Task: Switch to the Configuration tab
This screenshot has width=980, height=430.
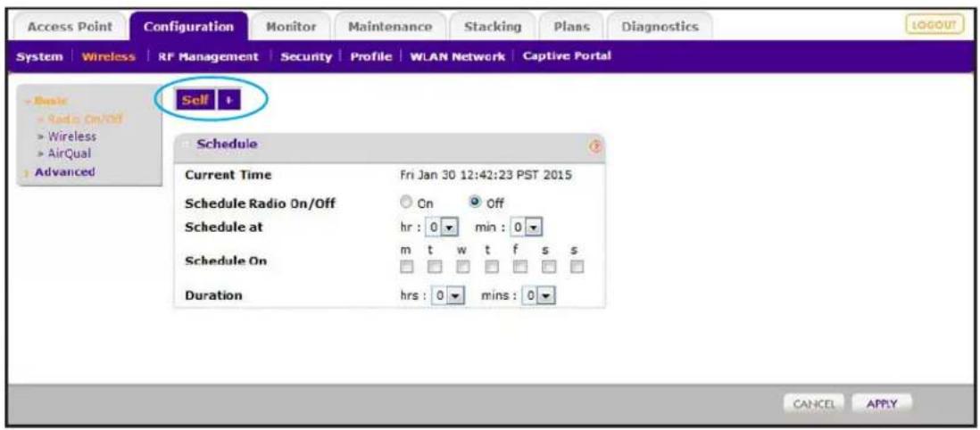Action: pos(188,27)
